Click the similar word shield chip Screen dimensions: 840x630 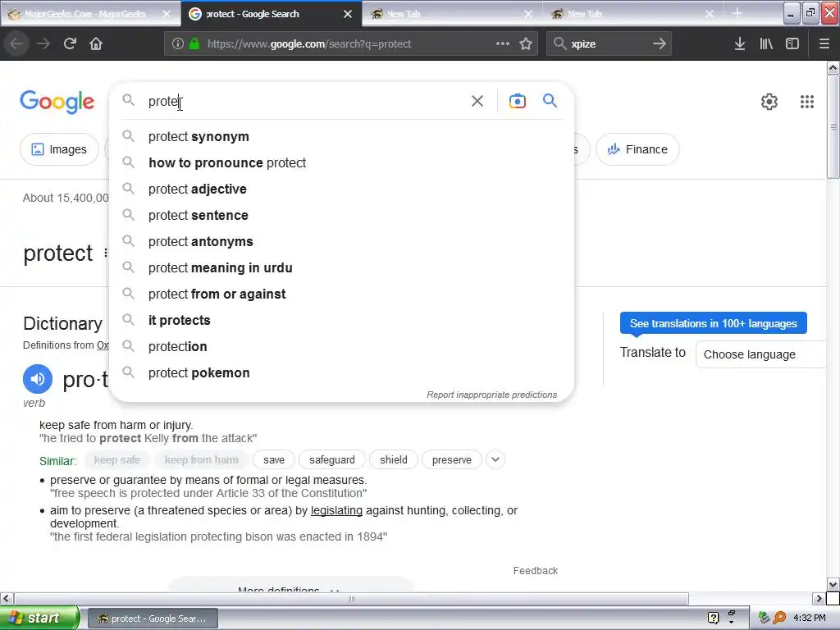pos(394,459)
